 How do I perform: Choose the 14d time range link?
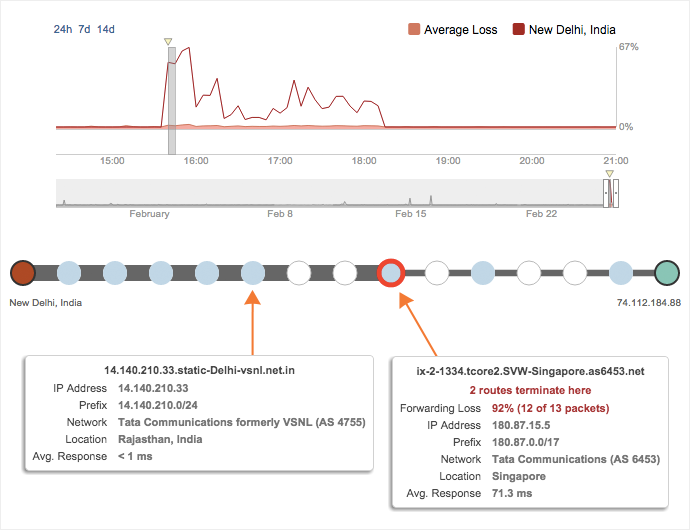106,30
